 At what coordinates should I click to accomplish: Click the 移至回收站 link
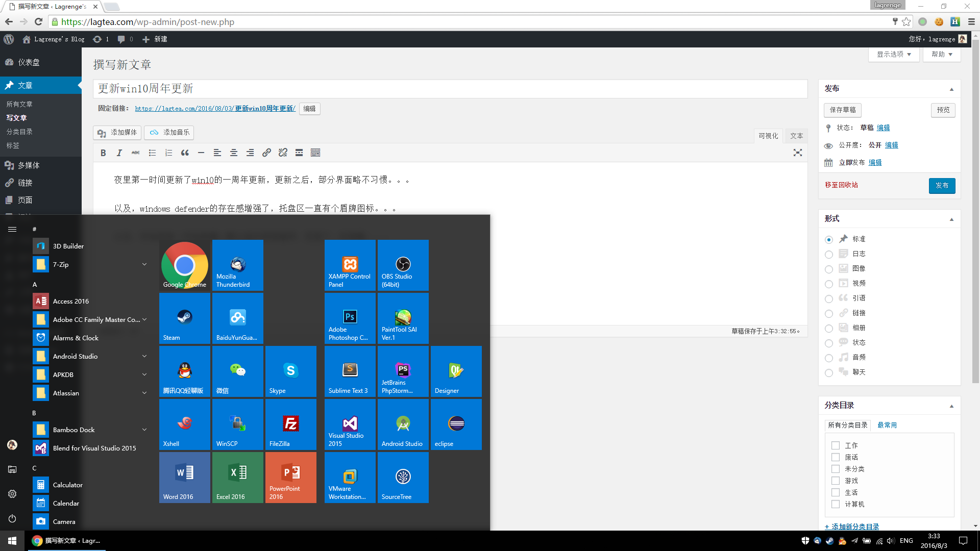pyautogui.click(x=841, y=185)
